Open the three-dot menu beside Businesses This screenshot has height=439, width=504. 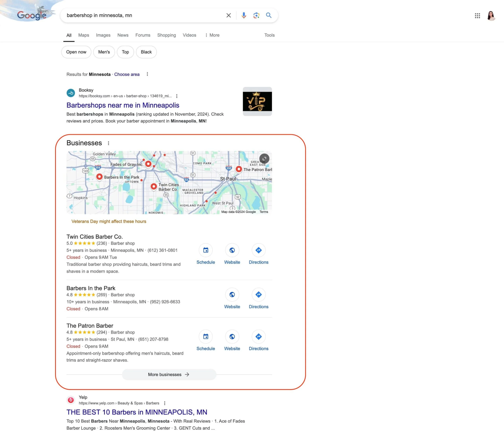tap(109, 143)
